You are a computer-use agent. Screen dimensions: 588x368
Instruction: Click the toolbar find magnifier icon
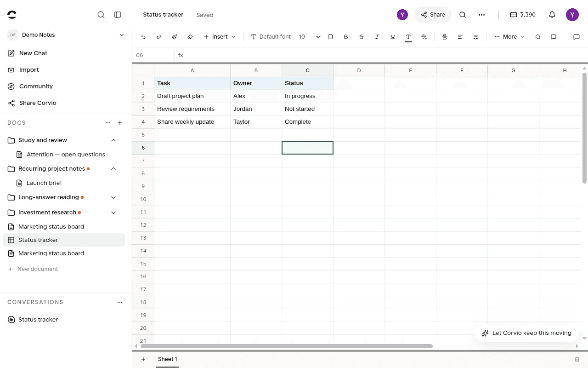(538, 37)
